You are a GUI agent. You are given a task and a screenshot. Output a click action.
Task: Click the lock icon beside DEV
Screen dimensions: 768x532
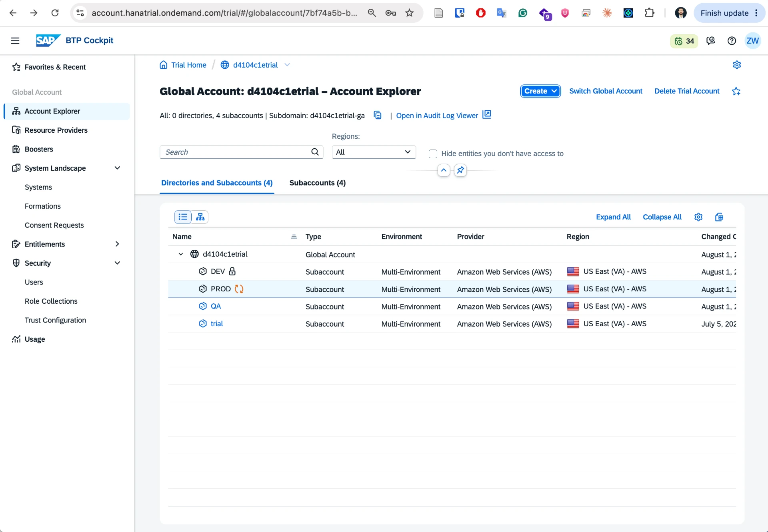[232, 271]
